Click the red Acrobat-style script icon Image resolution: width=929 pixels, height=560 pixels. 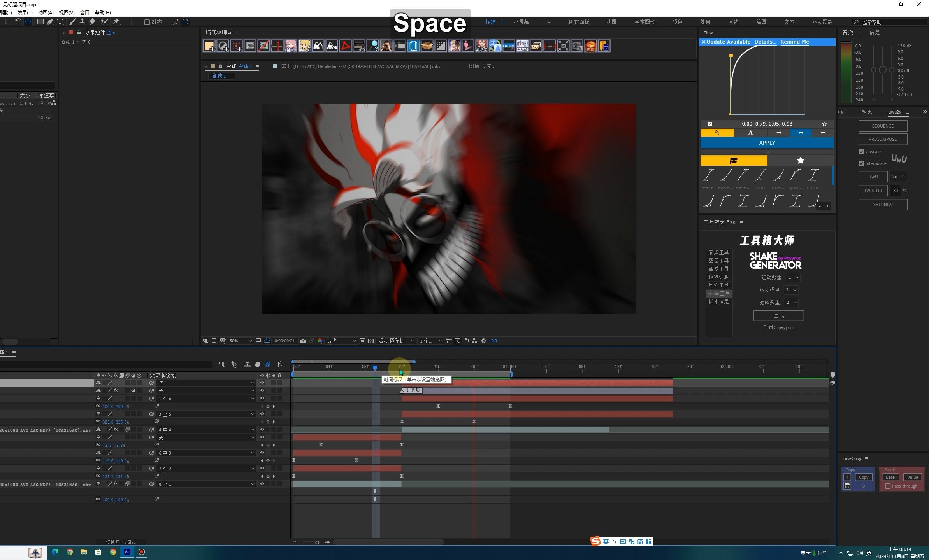tap(345, 46)
